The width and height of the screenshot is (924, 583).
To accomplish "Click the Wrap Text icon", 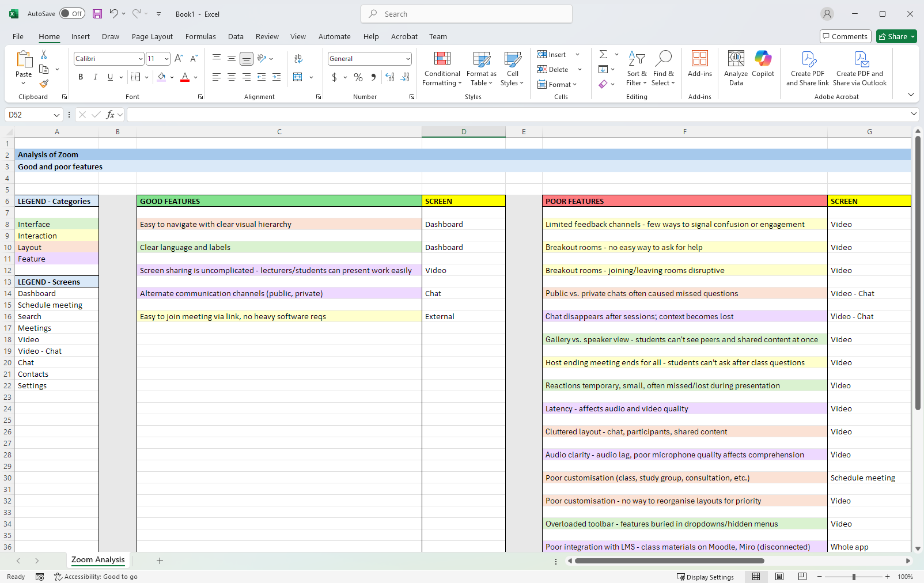I will click(x=298, y=59).
